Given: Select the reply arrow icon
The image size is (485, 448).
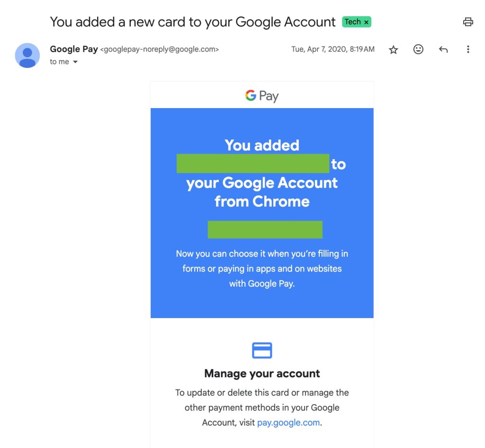Looking at the screenshot, I should [443, 49].
